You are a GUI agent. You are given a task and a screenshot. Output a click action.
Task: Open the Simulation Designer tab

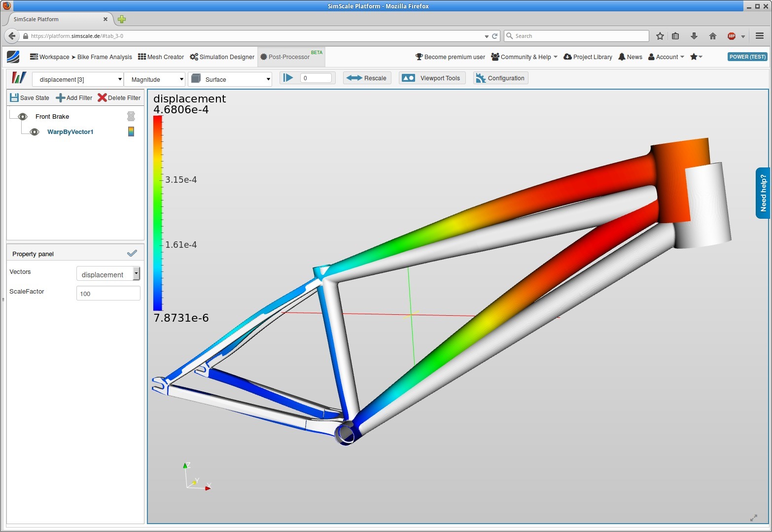[222, 57]
